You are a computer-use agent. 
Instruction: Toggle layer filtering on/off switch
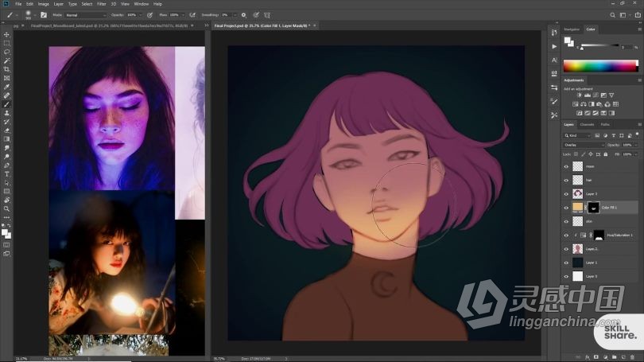(x=637, y=134)
